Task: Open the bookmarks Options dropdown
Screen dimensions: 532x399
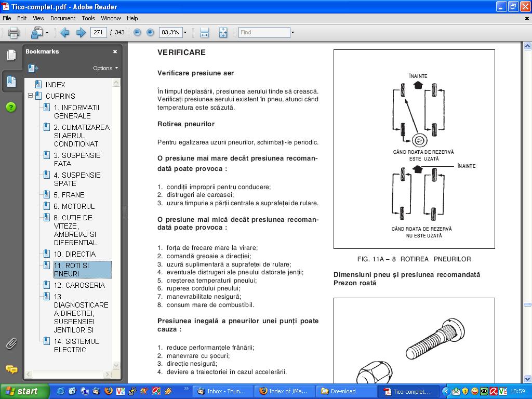Action: [x=105, y=68]
